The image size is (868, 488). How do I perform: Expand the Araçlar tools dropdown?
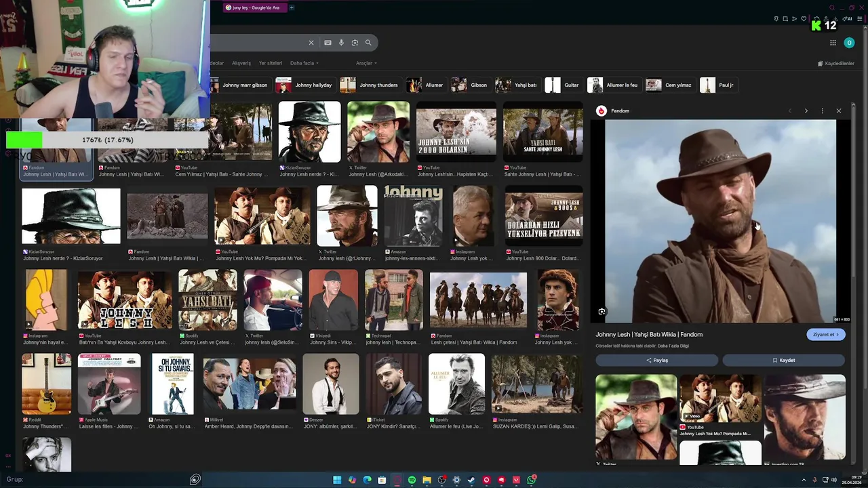[x=366, y=63]
